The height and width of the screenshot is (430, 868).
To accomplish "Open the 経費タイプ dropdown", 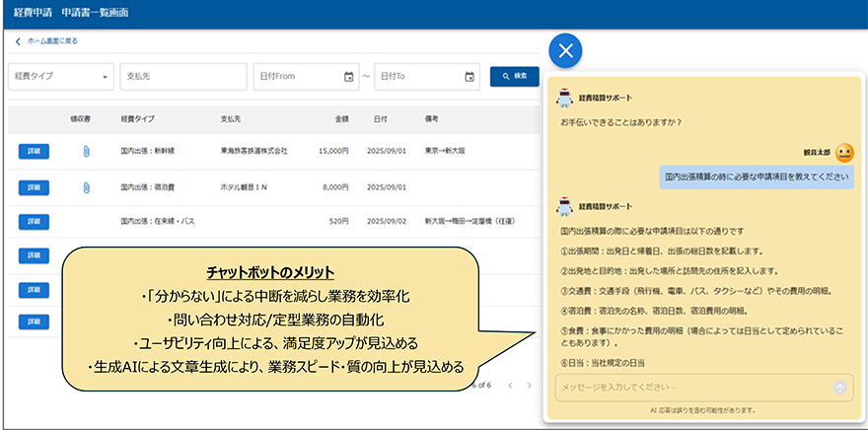I will pos(61,76).
